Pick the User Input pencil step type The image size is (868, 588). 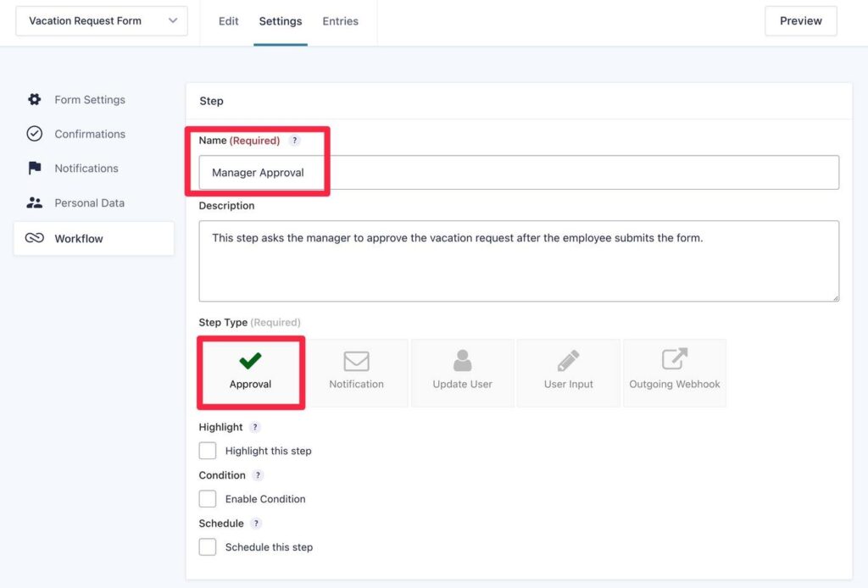(x=568, y=371)
